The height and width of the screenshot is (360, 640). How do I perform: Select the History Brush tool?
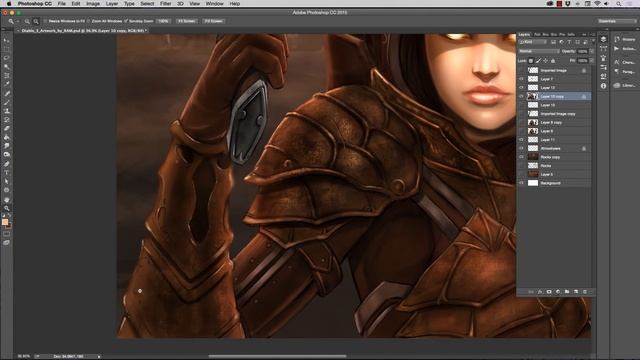click(x=7, y=120)
